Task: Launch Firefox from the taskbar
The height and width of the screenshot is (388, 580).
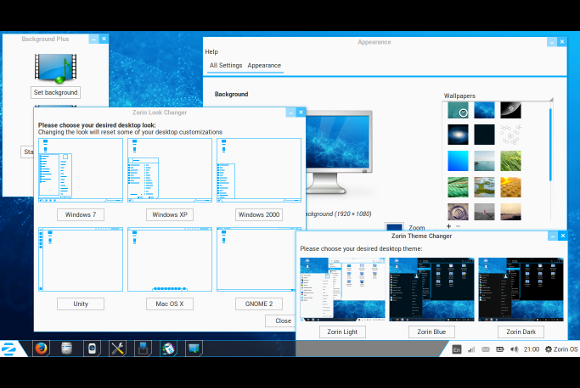Action: pos(41,348)
